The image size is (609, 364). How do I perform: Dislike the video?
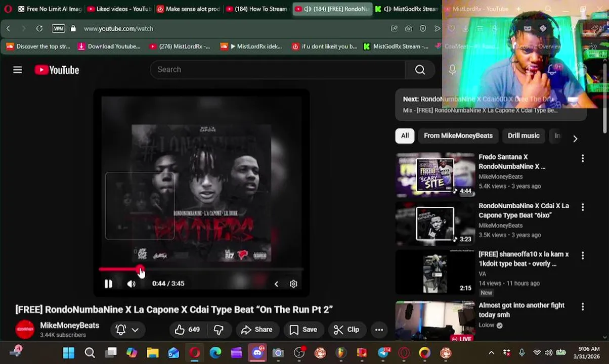[x=218, y=330]
